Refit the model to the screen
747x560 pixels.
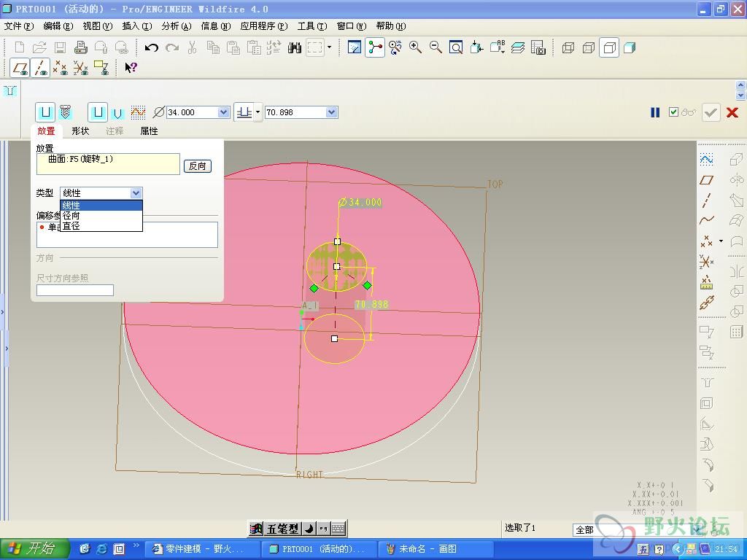click(x=456, y=47)
